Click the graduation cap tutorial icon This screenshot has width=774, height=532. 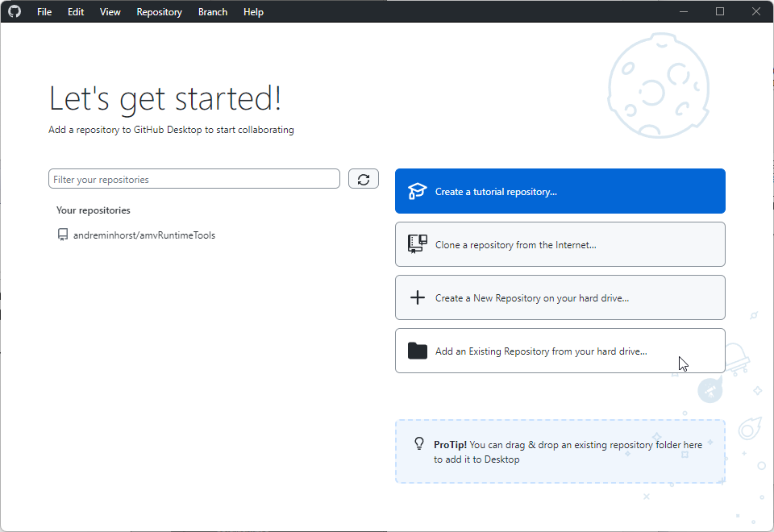(x=417, y=191)
